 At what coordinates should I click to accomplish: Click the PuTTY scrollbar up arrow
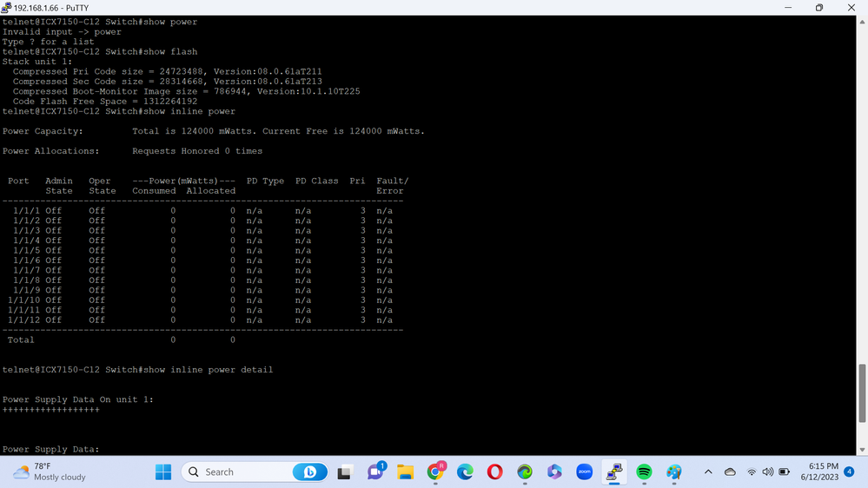click(x=862, y=21)
